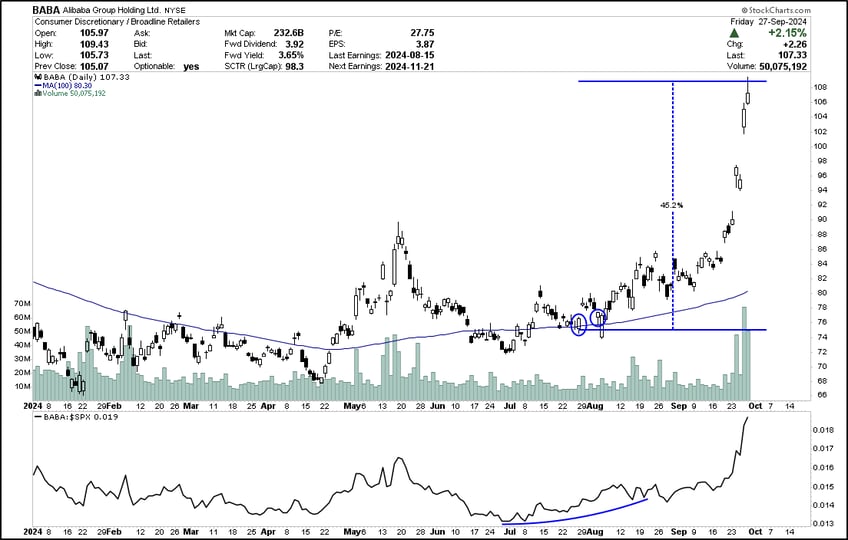Click the MA(100) line color marker
Image resolution: width=848 pixels, height=540 pixels.
click(38, 85)
